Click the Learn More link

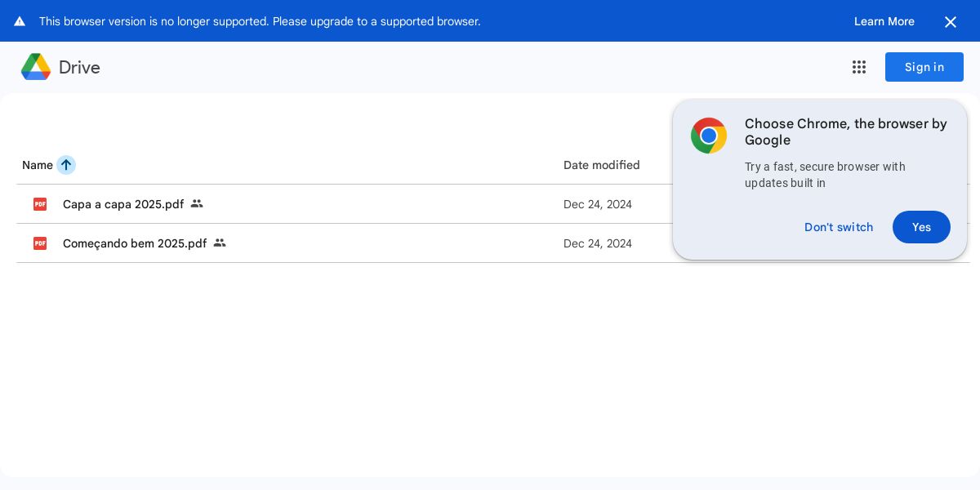click(884, 21)
